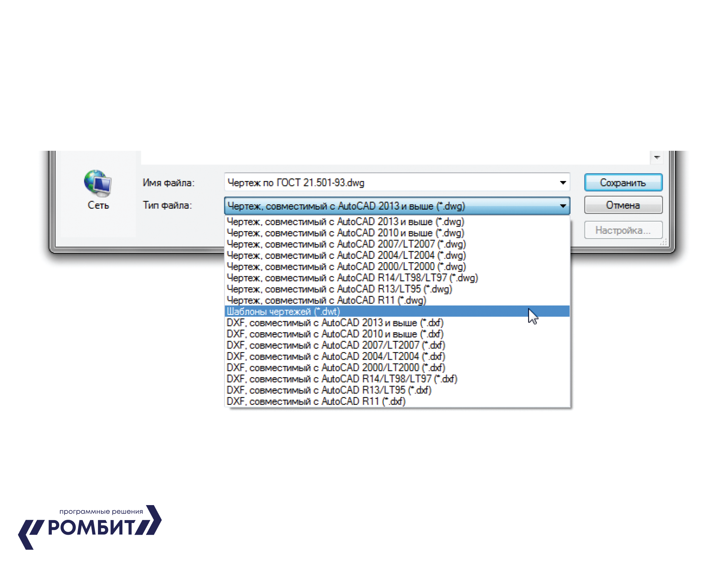Pick DXF AutoCAD R11 format

click(x=316, y=401)
